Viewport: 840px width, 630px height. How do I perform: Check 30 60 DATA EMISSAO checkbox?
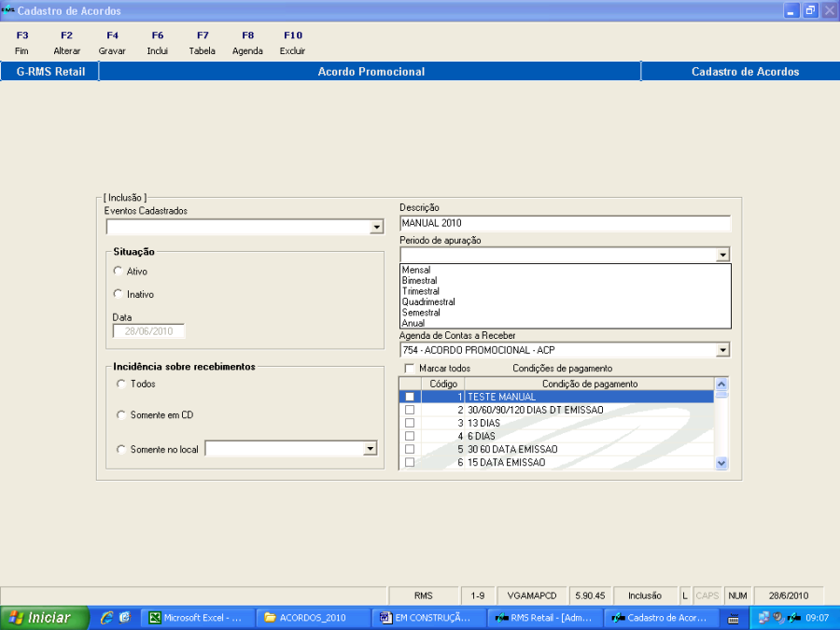pos(410,449)
